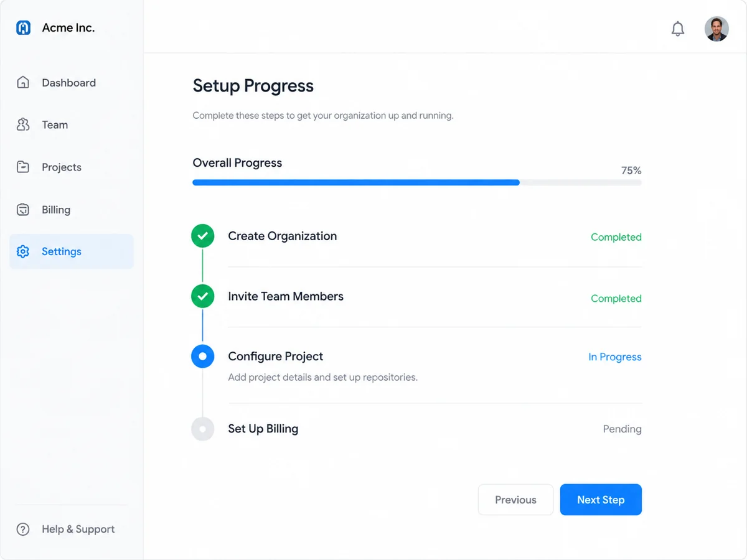Image resolution: width=747 pixels, height=560 pixels.
Task: Click the Overall Progress label
Action: pyautogui.click(x=237, y=163)
